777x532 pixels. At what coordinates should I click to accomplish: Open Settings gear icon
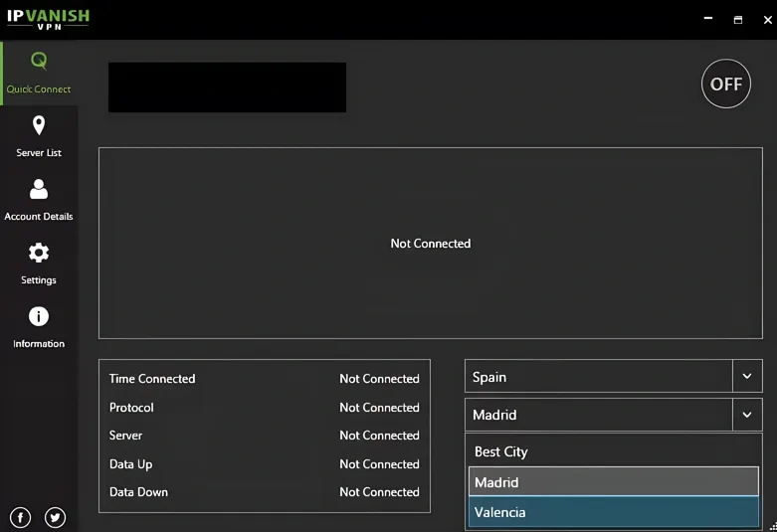coord(39,253)
